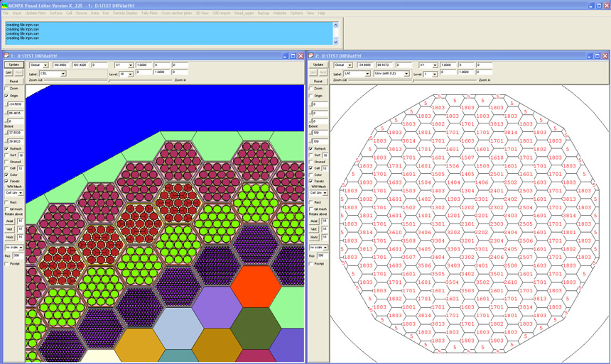Enable Color checkbox in window 2
Viewport: 611px width, 364px height.
coord(311,175)
